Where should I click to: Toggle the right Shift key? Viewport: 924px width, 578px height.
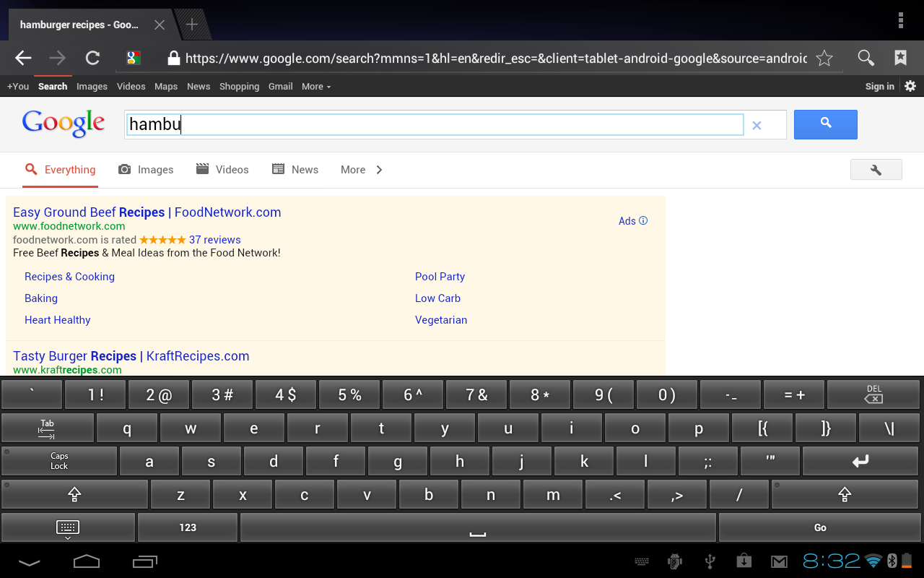(845, 494)
